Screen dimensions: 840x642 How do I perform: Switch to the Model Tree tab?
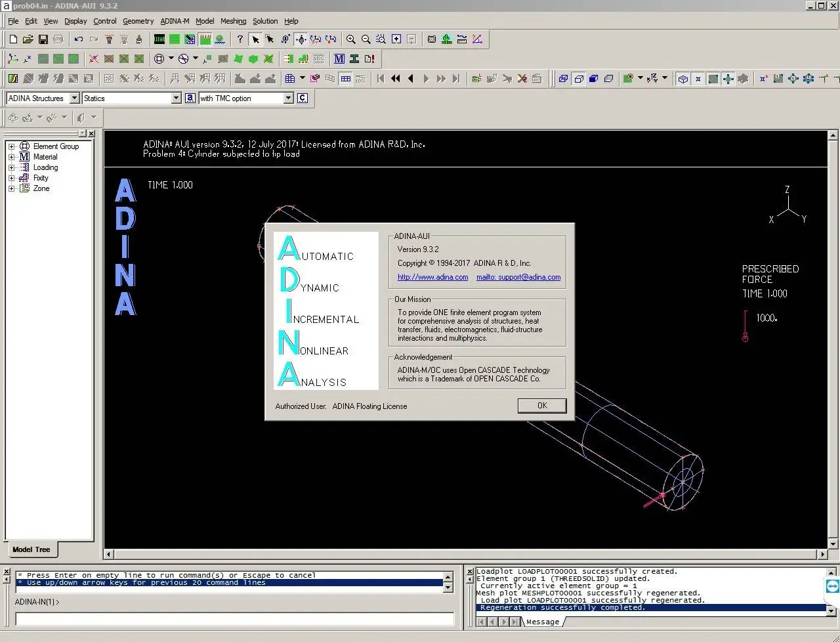(x=31, y=549)
